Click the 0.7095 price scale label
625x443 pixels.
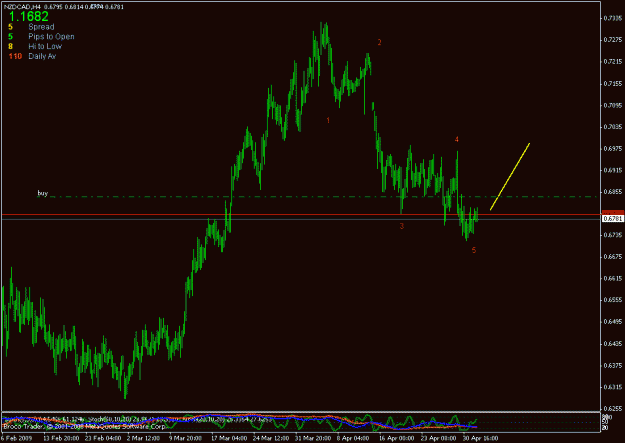[x=613, y=105]
